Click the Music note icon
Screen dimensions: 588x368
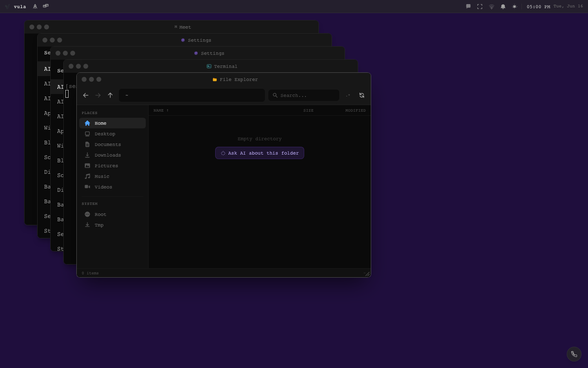tap(87, 176)
